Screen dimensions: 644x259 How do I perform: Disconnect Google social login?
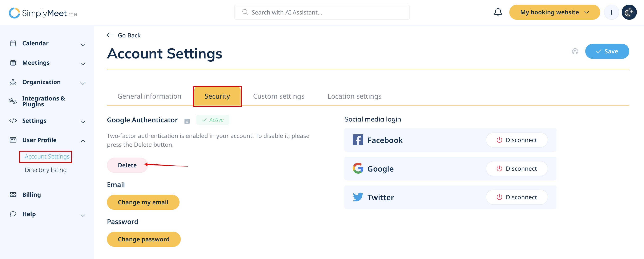pyautogui.click(x=516, y=169)
